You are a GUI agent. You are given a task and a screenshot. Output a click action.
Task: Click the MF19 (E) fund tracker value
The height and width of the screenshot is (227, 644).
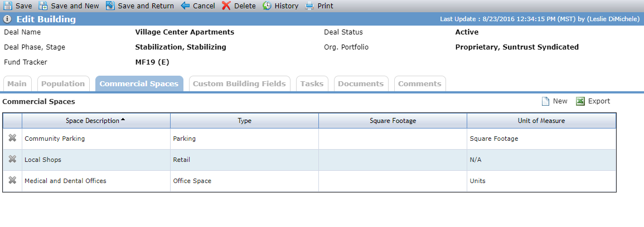[152, 62]
